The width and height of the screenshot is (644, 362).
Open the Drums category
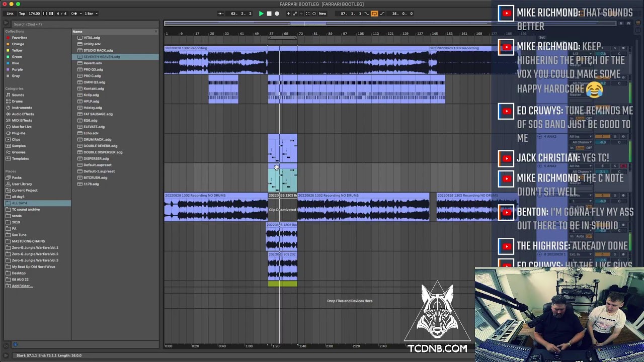click(17, 101)
